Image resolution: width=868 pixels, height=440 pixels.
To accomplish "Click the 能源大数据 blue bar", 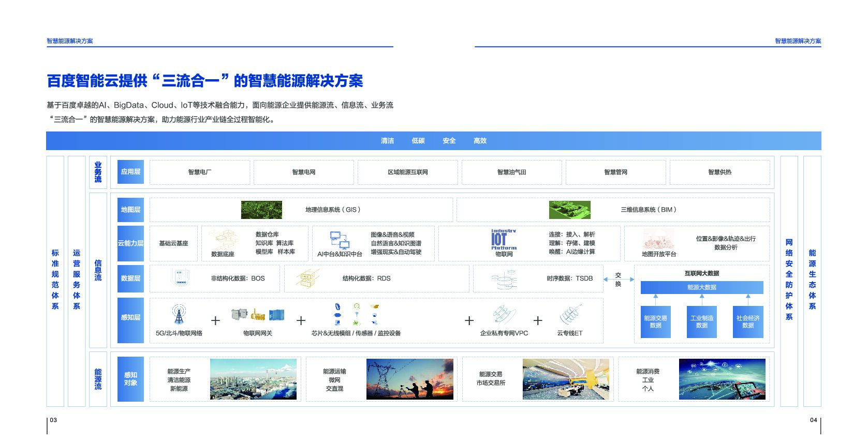I will tap(702, 287).
